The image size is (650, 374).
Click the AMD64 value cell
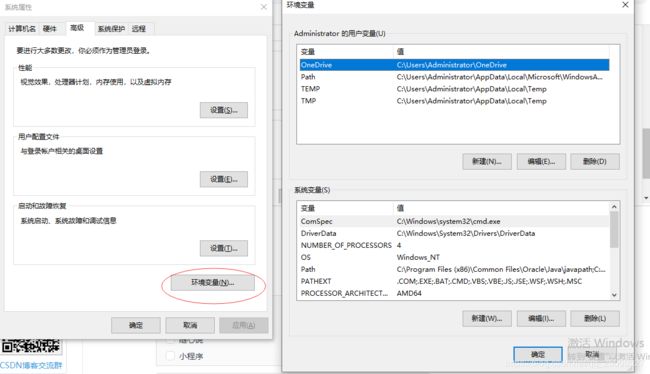pyautogui.click(x=409, y=293)
